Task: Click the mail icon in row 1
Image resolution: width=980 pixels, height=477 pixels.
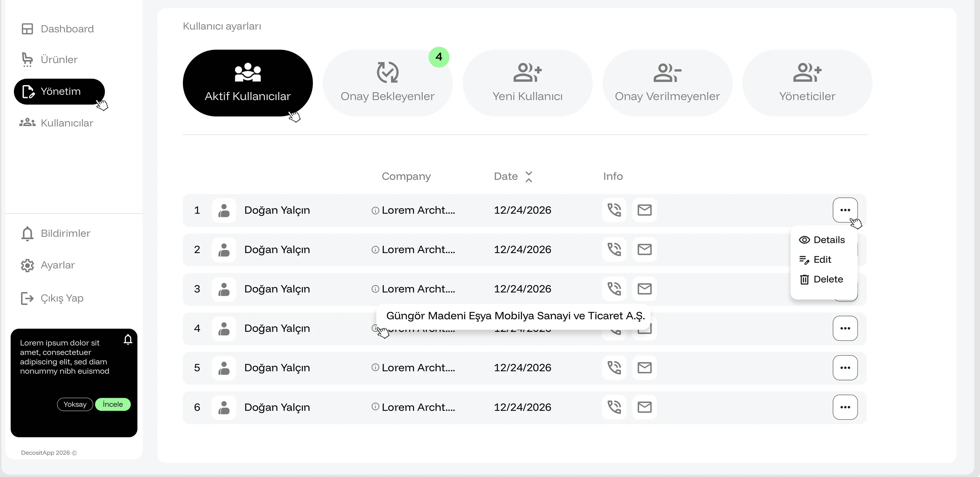Action: pyautogui.click(x=644, y=210)
